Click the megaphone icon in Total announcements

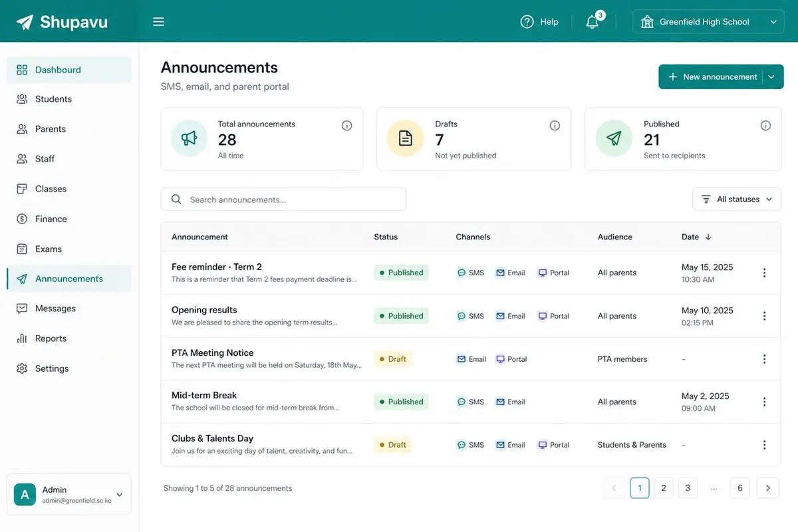(x=190, y=138)
